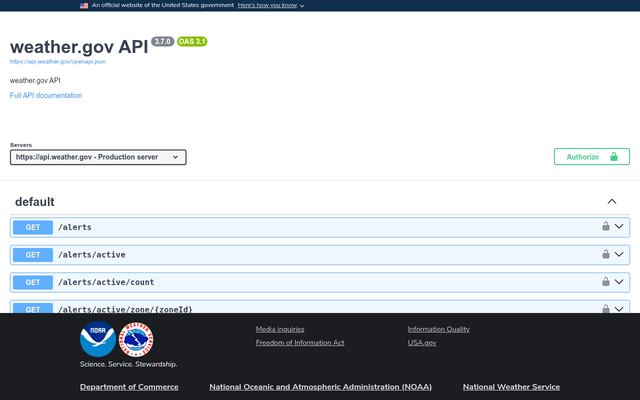Open Department of Commerce link

coord(129,387)
